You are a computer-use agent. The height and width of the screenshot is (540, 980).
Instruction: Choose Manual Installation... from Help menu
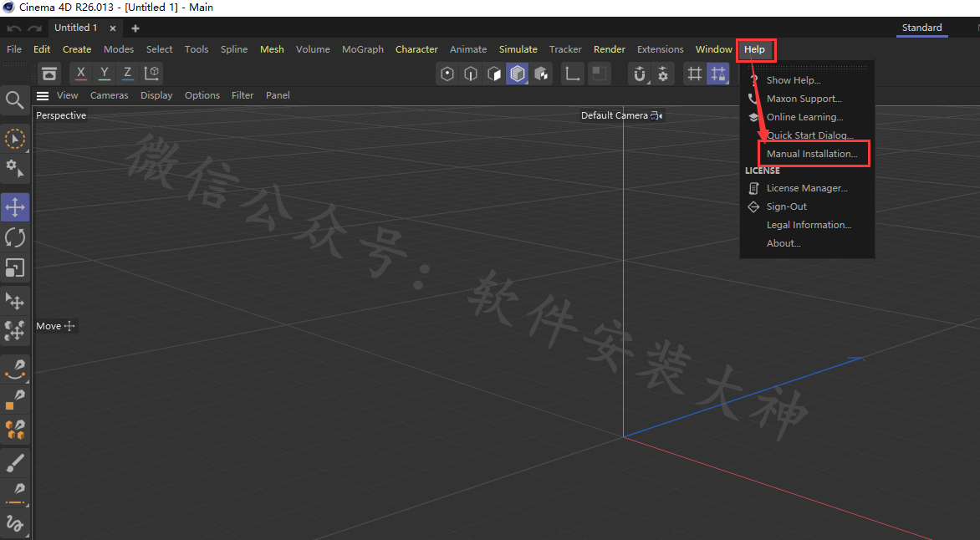[812, 154]
